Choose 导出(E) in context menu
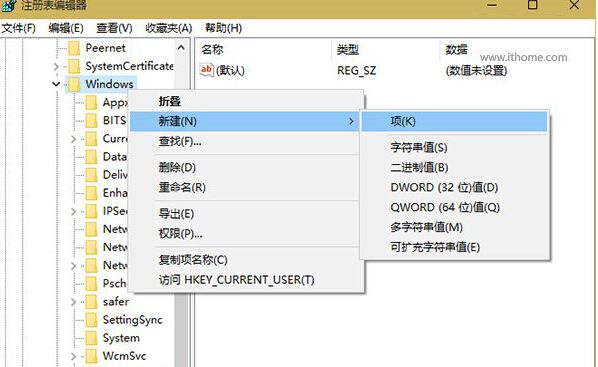Viewport: 598px width, 367px height. (244, 214)
